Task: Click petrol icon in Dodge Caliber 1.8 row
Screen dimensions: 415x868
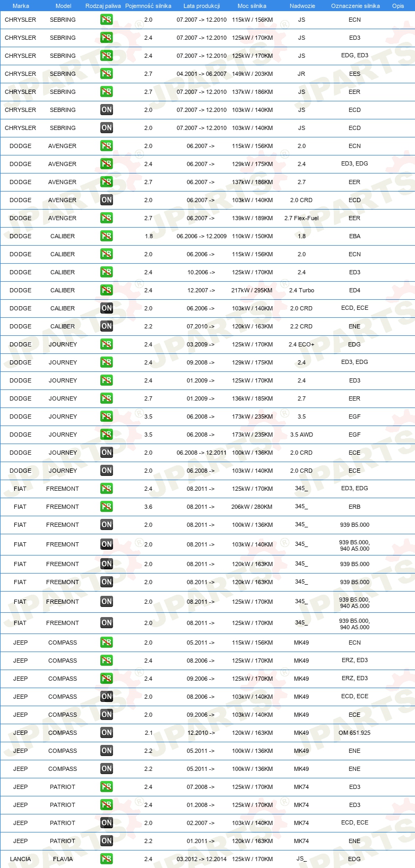Action: 107,236
